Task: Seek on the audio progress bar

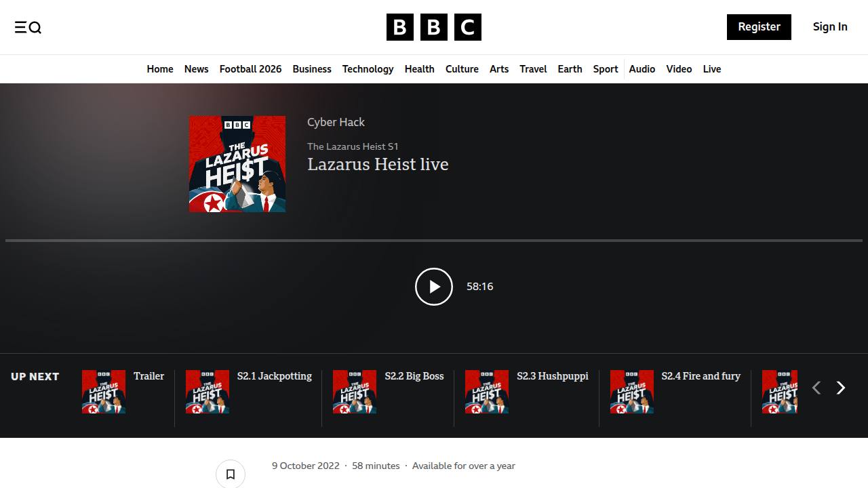Action: click(x=434, y=241)
